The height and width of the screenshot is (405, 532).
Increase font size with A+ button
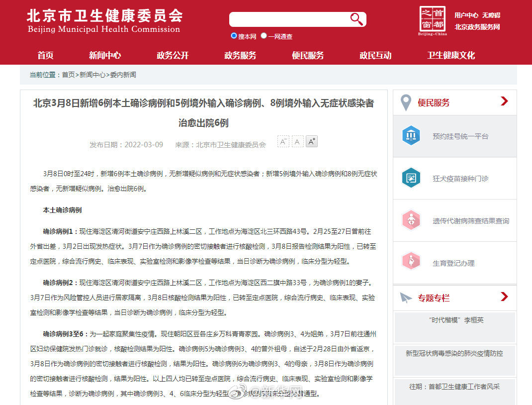312,141
